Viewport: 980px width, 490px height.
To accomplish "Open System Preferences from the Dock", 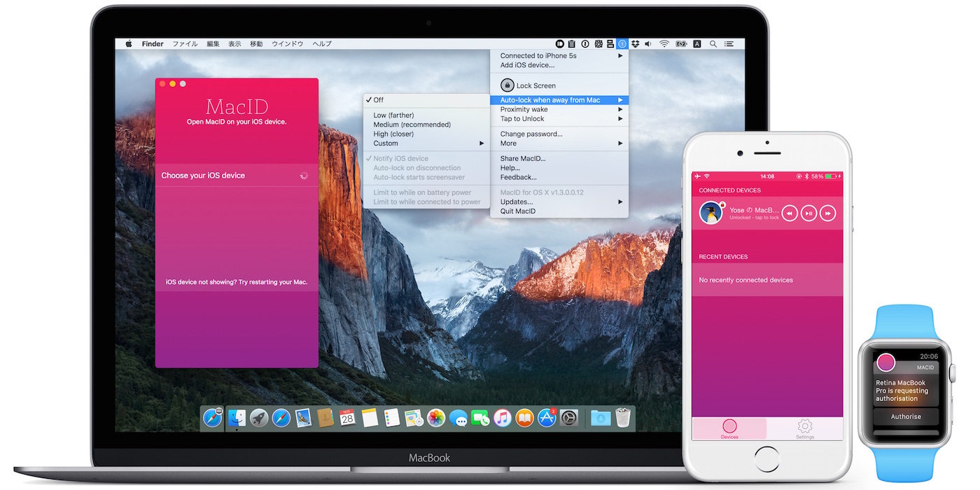I will 568,418.
